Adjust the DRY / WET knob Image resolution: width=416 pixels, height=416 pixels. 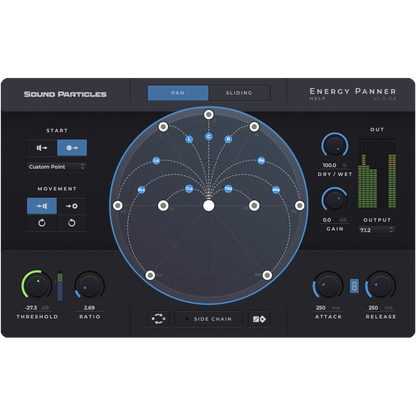pos(335,146)
